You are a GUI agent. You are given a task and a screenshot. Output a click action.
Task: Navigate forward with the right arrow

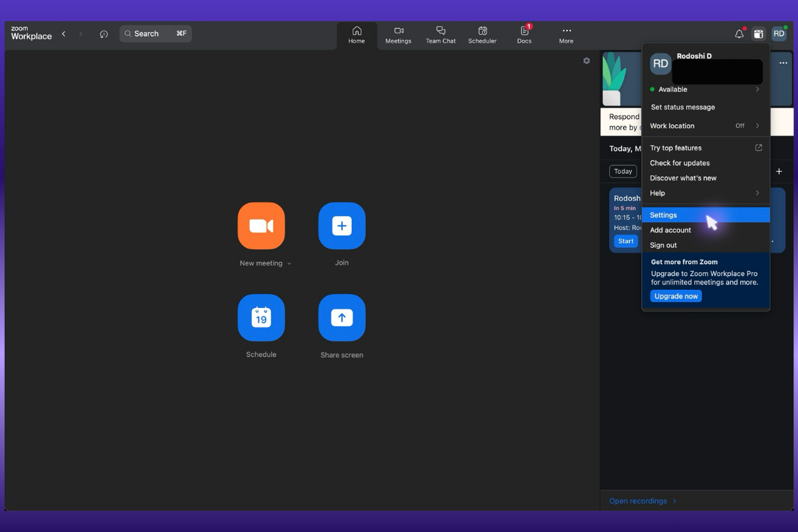[80, 34]
